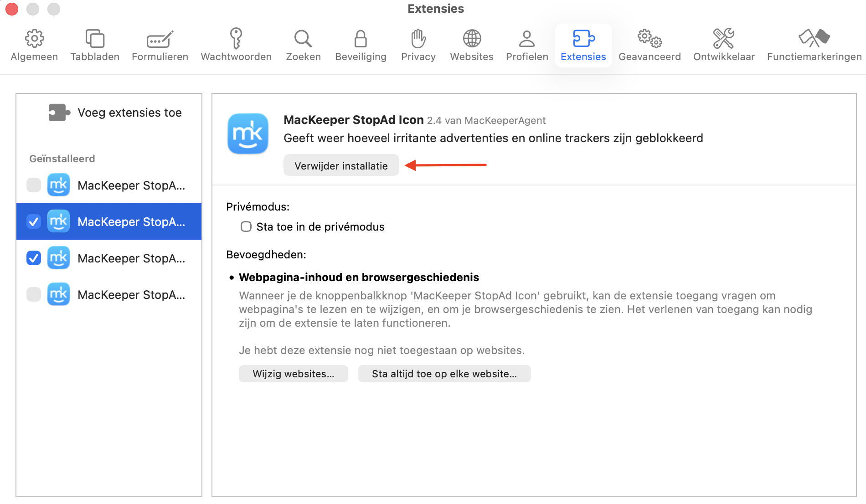The image size is (866, 504).
Task: Open the Tabbladen settings icon
Action: click(x=94, y=44)
